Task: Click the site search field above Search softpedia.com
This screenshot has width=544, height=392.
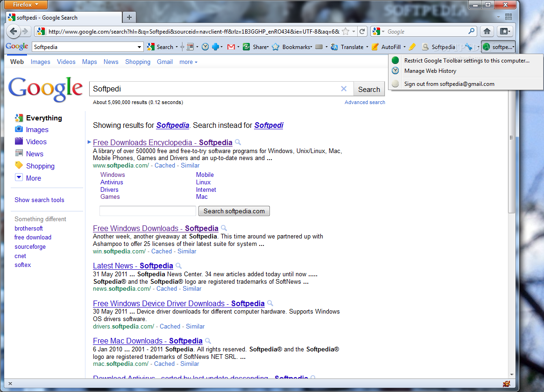Action: [x=148, y=211]
